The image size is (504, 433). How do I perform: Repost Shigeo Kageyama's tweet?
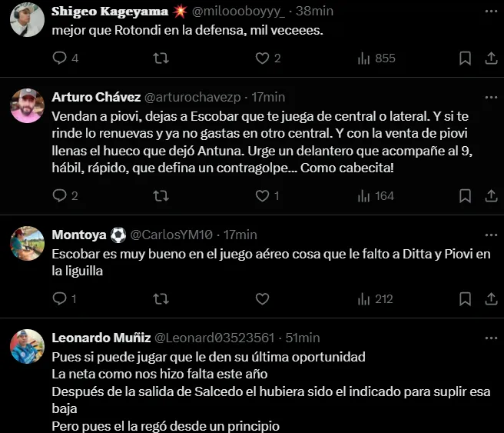tap(161, 58)
